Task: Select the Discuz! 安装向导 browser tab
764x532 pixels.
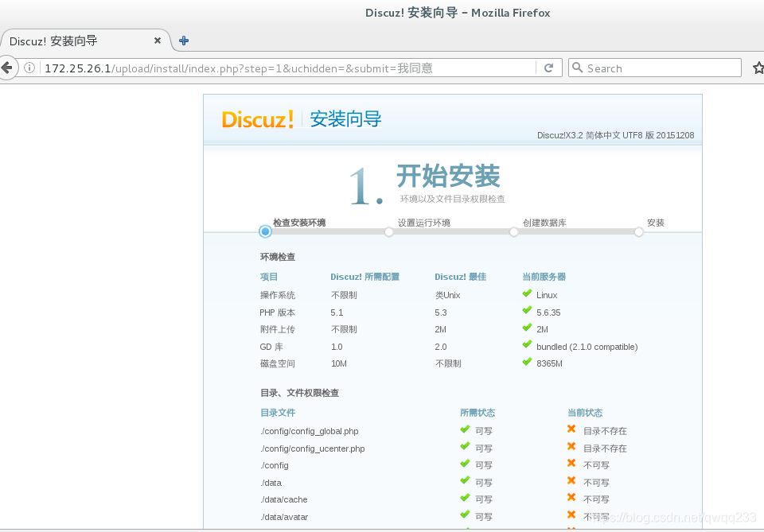Action: pyautogui.click(x=85, y=41)
